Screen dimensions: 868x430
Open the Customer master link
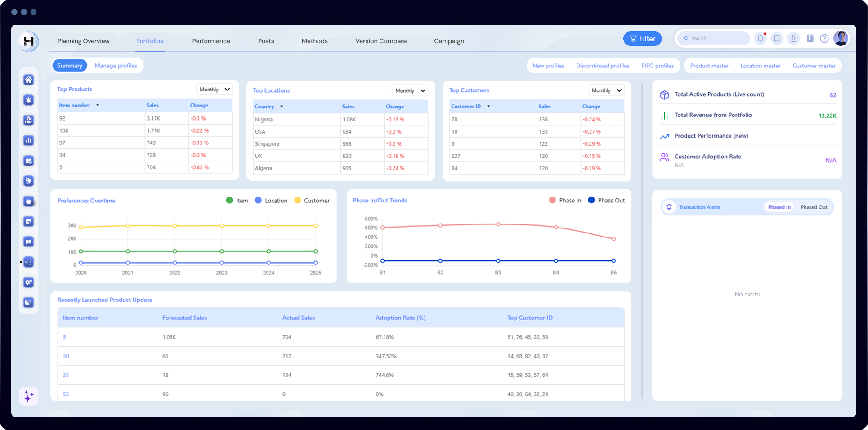pos(814,66)
